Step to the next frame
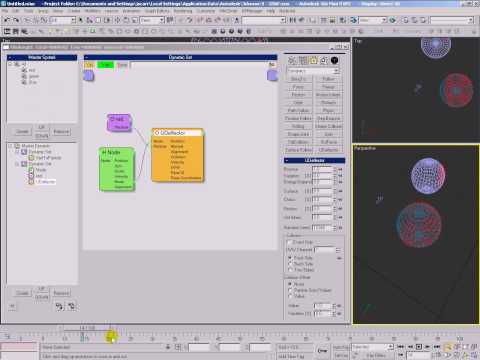This screenshot has width=480, height=360. point(428,347)
